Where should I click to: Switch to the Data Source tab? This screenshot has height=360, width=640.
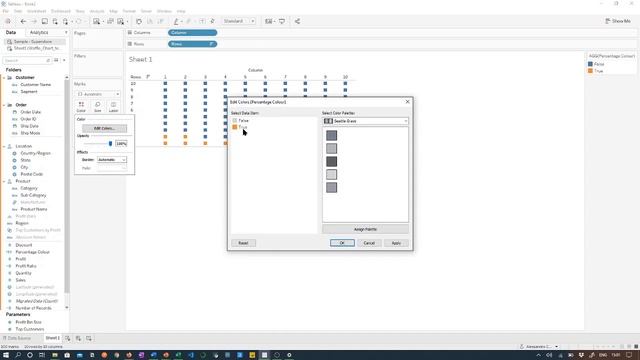(x=17, y=338)
